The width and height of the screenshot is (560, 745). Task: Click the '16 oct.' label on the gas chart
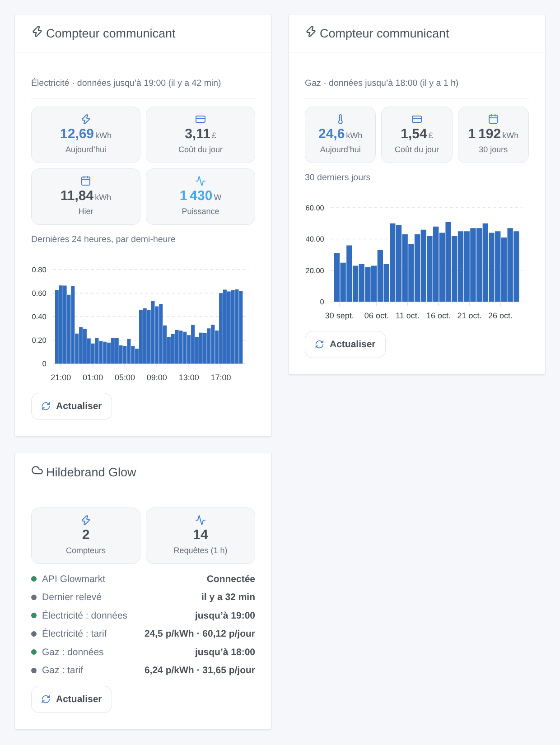click(x=439, y=316)
